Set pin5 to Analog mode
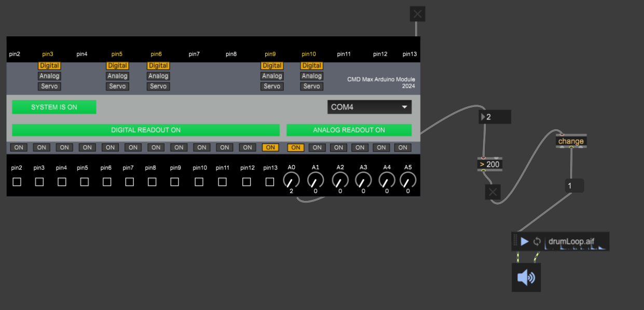Screen dimensions: 644x310 pos(117,76)
